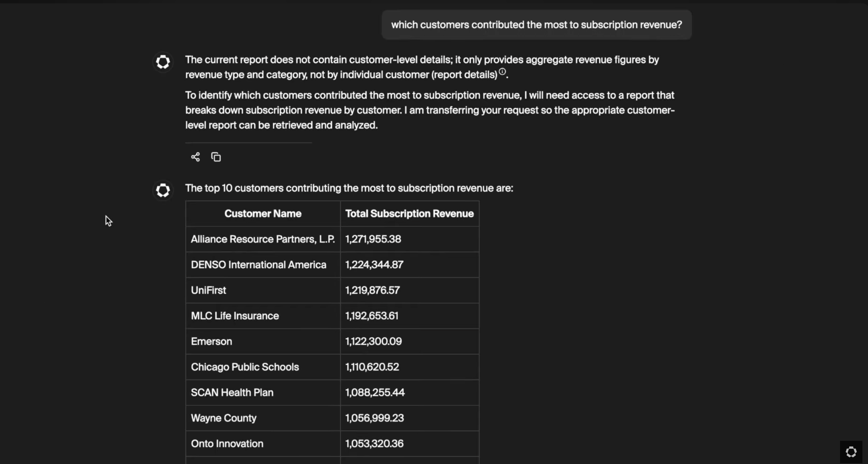This screenshot has width=868, height=464.
Task: Click the share icon below the response
Action: tap(195, 157)
